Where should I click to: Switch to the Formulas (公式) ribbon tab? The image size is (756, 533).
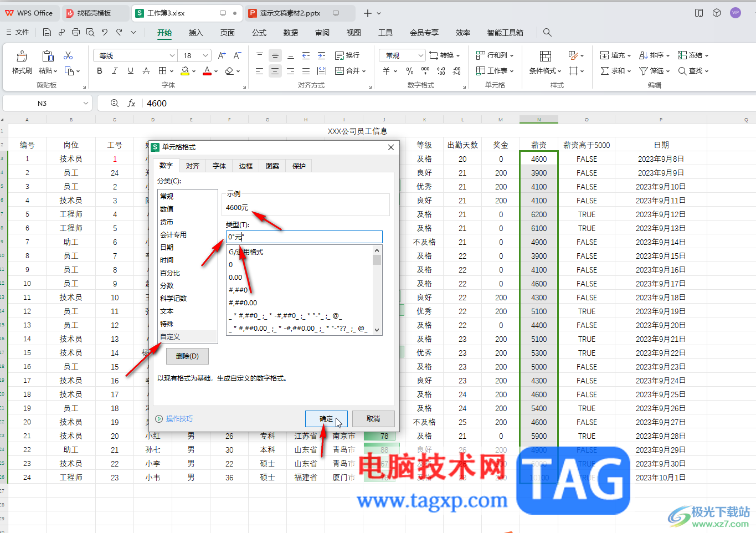(x=259, y=33)
